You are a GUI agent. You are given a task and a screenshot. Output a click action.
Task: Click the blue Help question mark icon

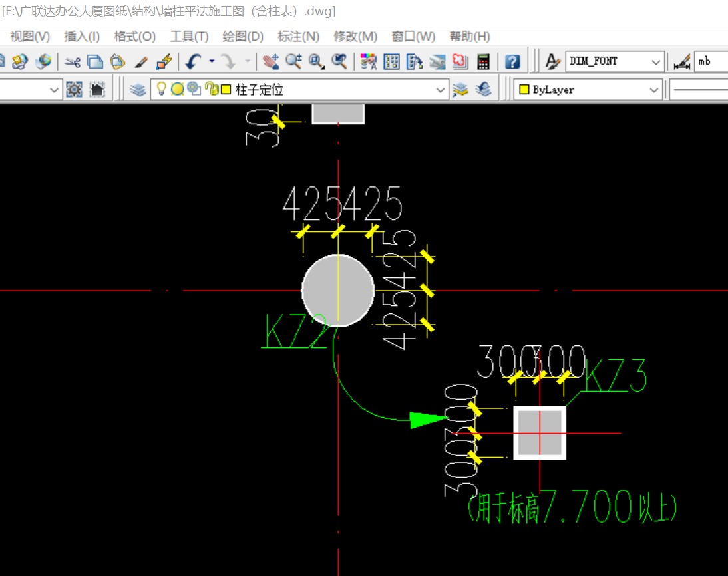512,61
